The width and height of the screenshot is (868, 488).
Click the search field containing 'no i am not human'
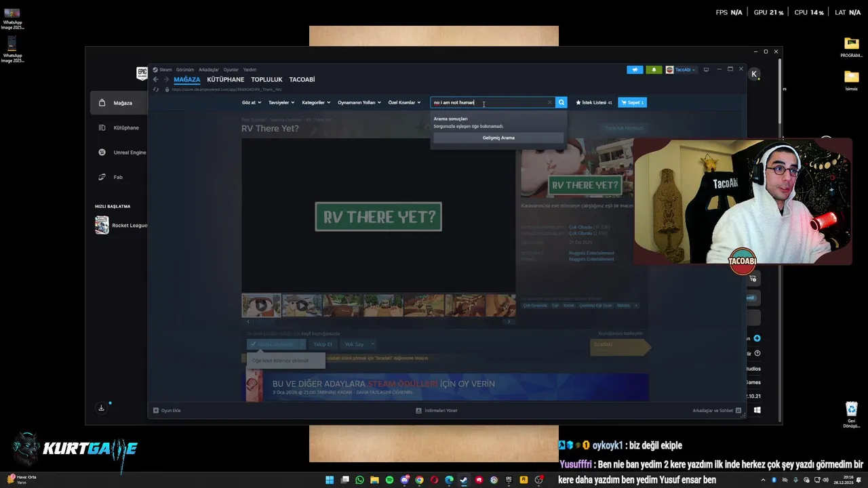point(493,102)
